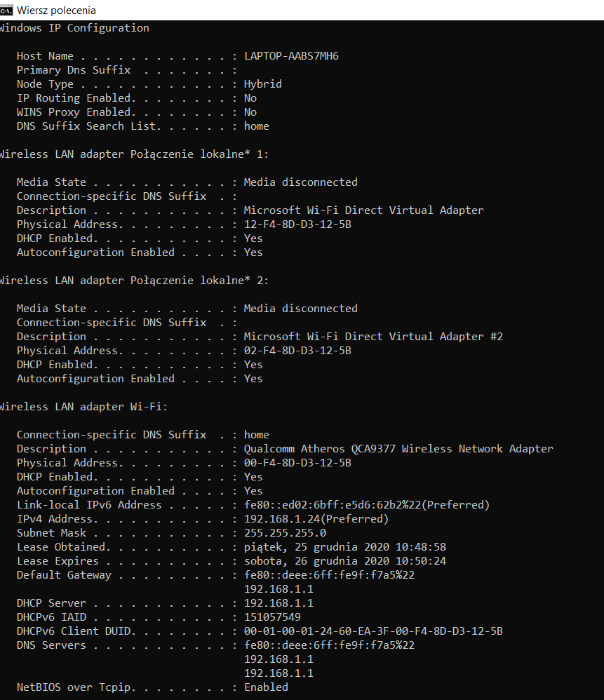Click physical address 02-F4-8D-D3-12-5B
The image size is (604, 700).
[297, 351]
